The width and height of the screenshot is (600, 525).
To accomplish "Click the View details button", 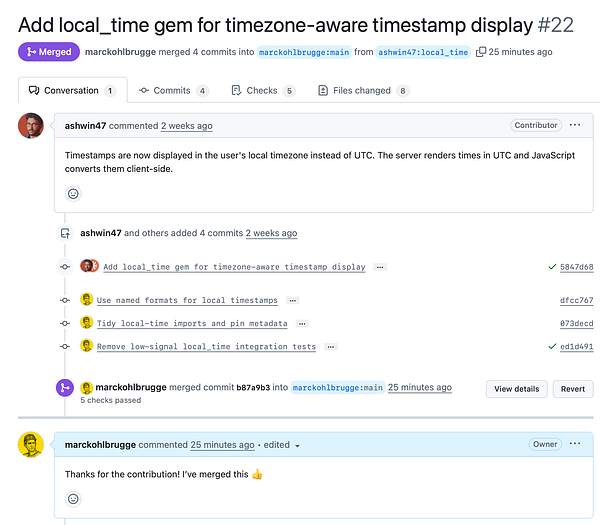I will tap(517, 389).
